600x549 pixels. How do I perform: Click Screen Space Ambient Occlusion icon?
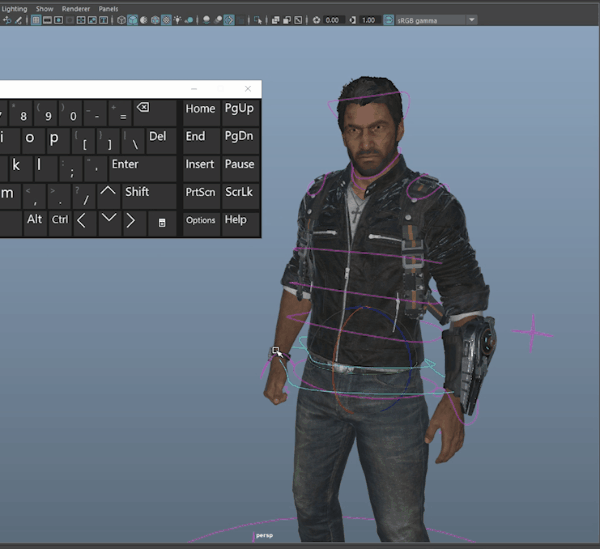[x=206, y=20]
